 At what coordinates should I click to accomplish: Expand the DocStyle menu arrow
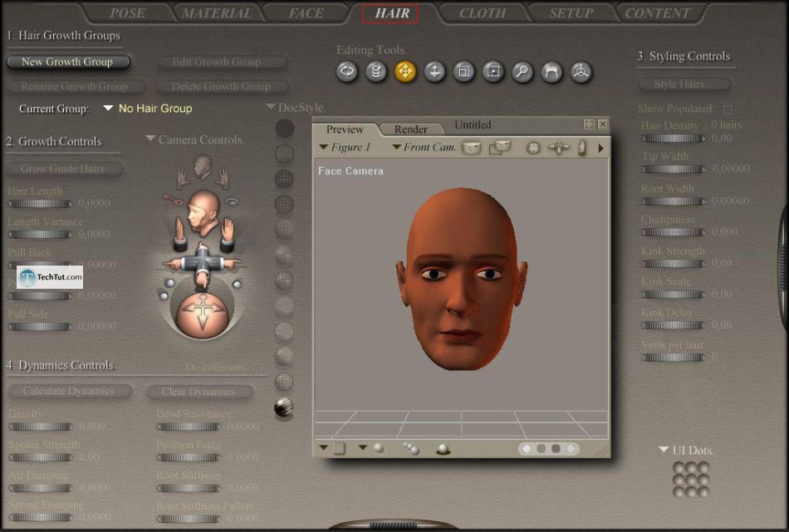point(271,107)
